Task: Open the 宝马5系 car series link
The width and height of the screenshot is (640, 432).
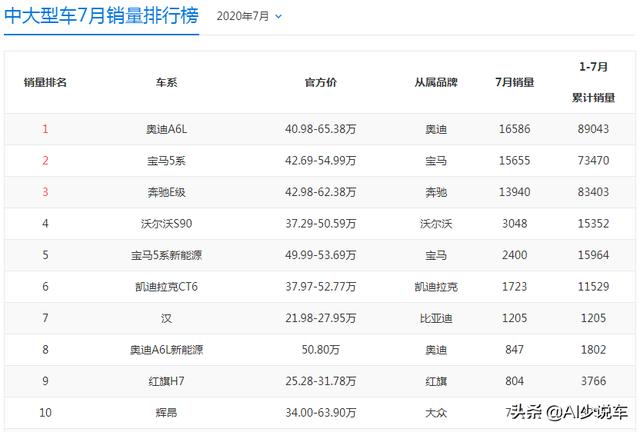Action: (x=166, y=160)
